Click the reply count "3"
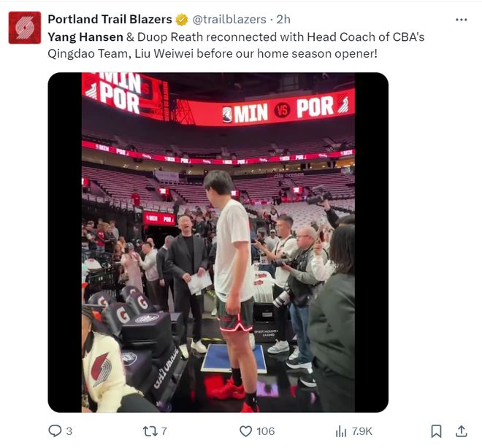The image size is (482, 448). [69, 431]
